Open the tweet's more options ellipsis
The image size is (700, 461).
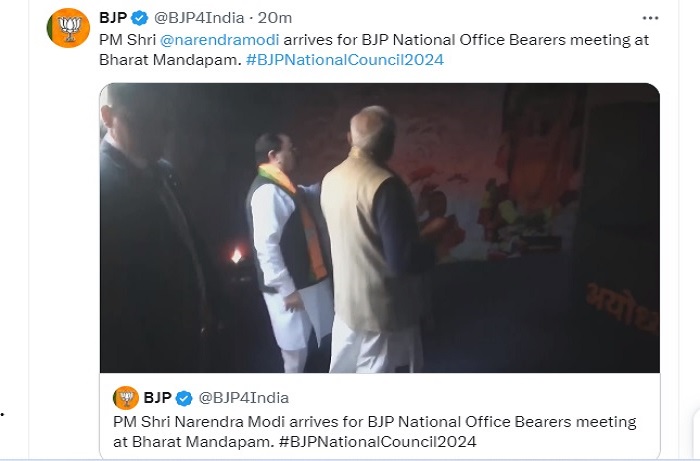[x=651, y=18]
